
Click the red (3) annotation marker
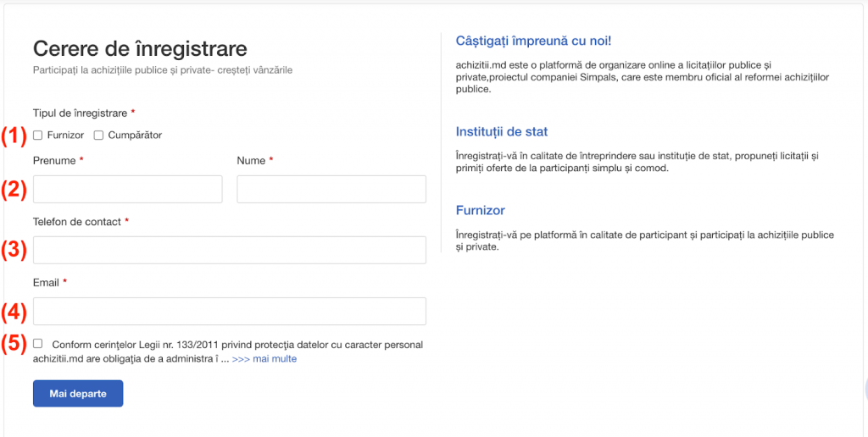[14, 250]
